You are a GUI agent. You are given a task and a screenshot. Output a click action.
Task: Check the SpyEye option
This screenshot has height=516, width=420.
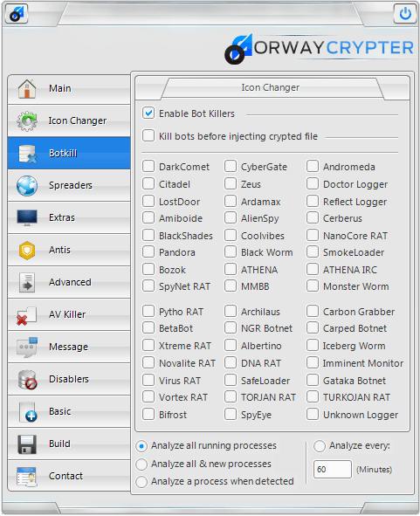(231, 414)
